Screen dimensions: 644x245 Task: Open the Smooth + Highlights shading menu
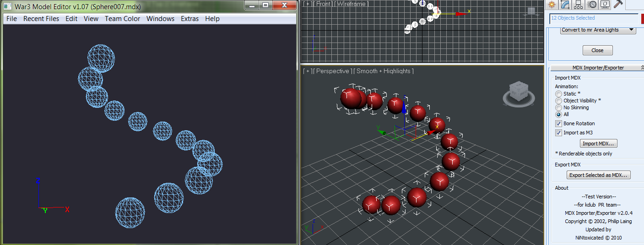tap(384, 71)
